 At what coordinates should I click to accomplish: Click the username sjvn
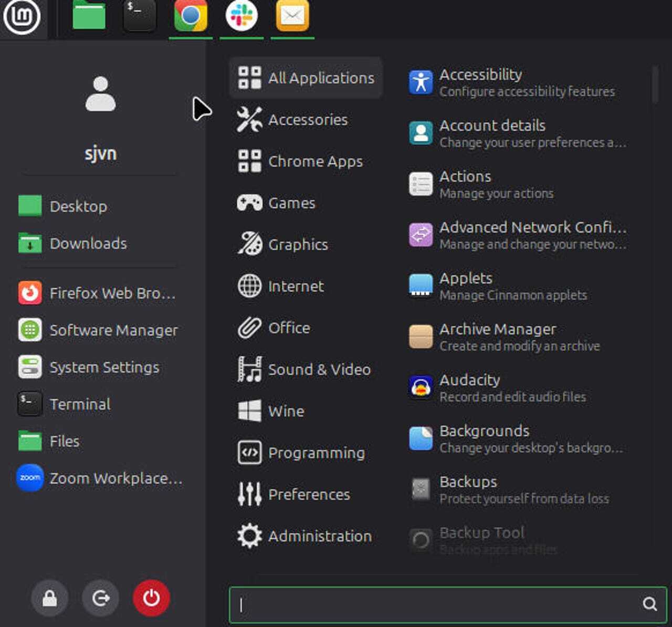tap(100, 153)
